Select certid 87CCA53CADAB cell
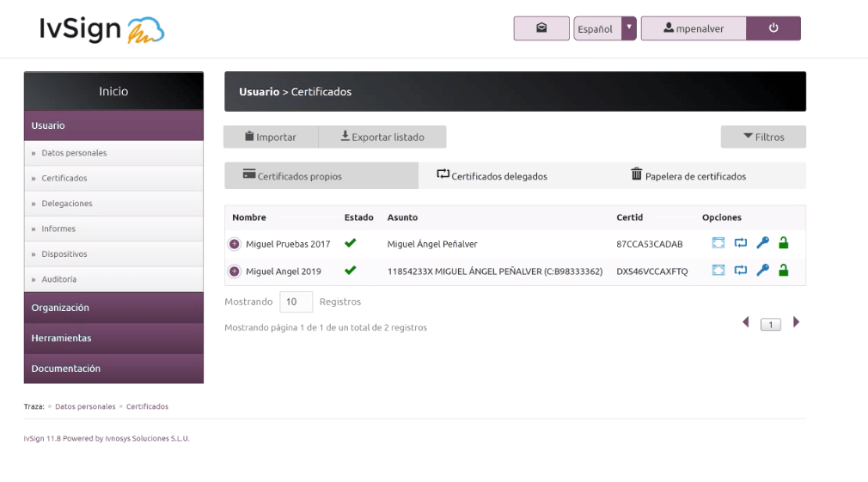This screenshot has height=482, width=868. pos(650,244)
